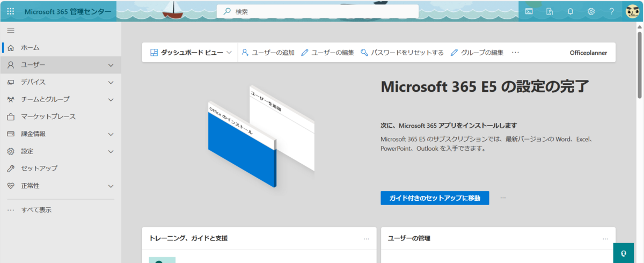644x263 pixels.
Task: Open Cloud Shell icon in header
Action: point(529,11)
